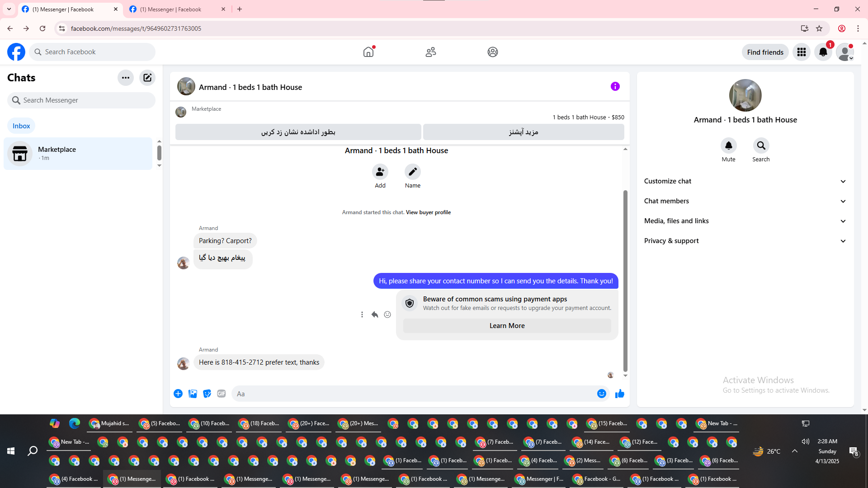The height and width of the screenshot is (488, 868).
Task: Open the Windows Start menu
Action: (x=11, y=451)
